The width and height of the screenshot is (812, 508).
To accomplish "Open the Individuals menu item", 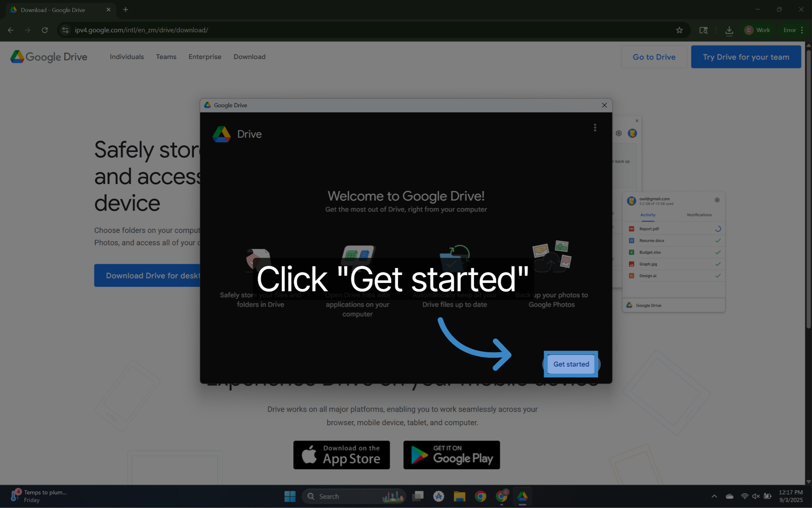I will pyautogui.click(x=127, y=57).
